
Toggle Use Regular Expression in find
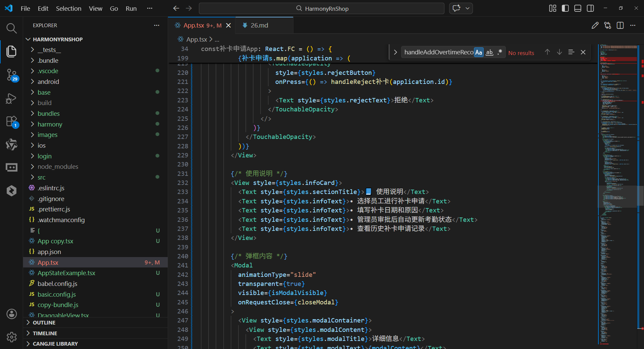[x=500, y=52]
